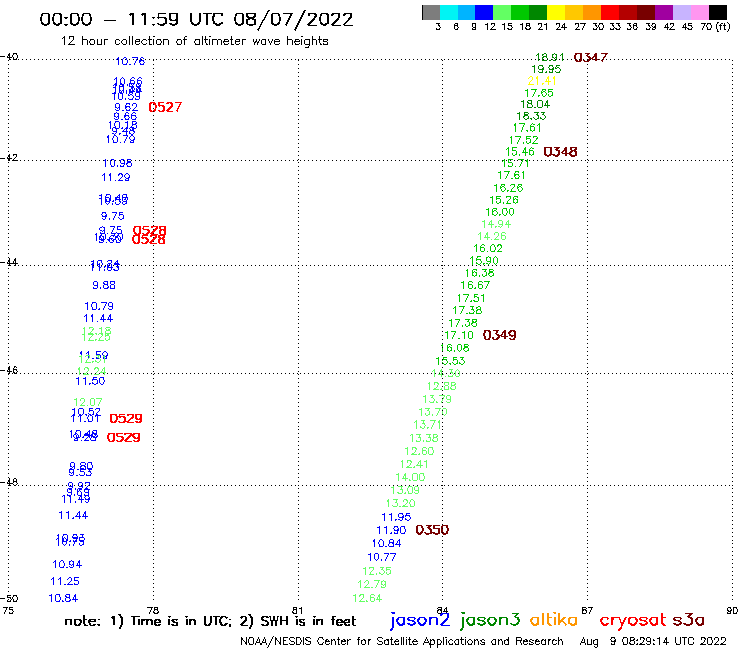This screenshot has width=740, height=650.
Task: Click the wave height value 12.88
Action: point(441,386)
